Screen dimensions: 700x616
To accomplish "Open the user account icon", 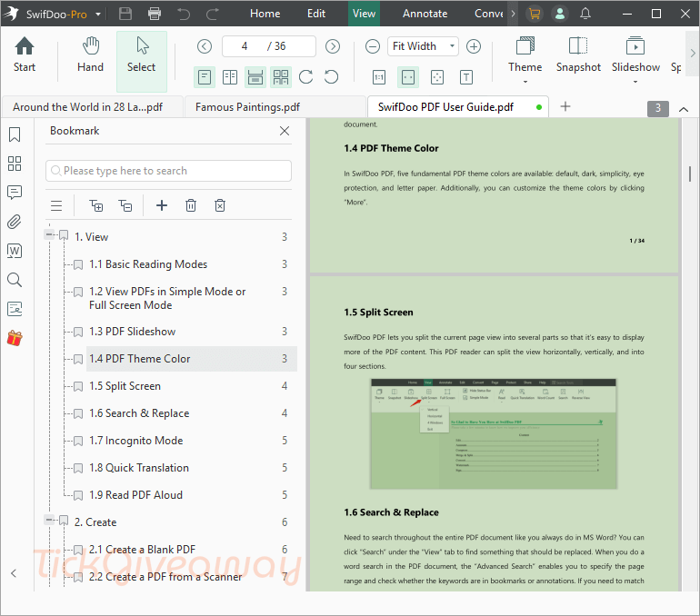I will (x=559, y=14).
